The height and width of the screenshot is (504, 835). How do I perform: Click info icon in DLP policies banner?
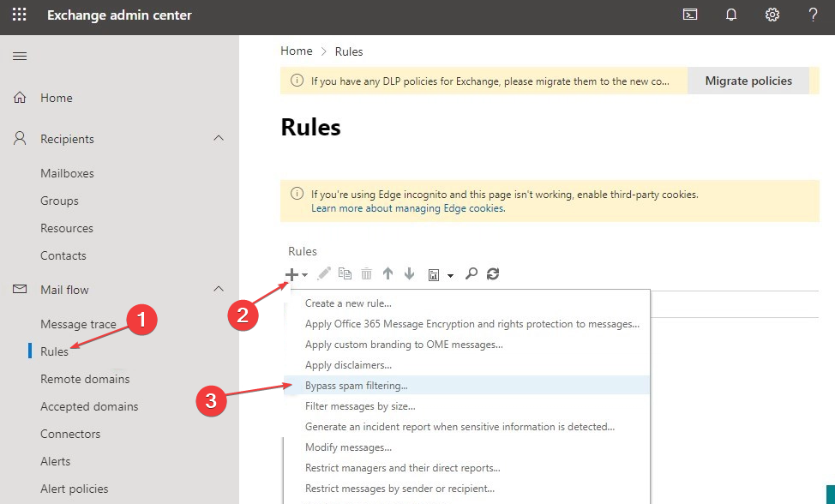pyautogui.click(x=297, y=81)
